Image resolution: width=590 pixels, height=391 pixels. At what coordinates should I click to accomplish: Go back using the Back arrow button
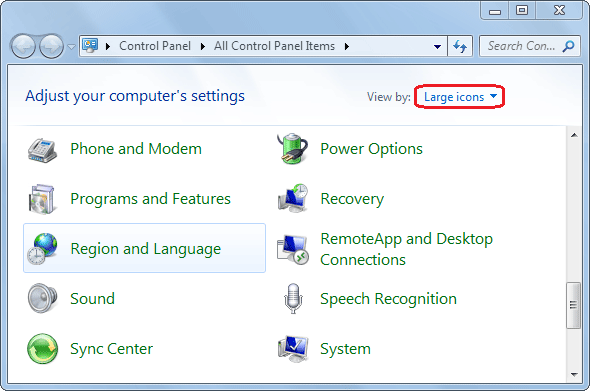click(23, 46)
